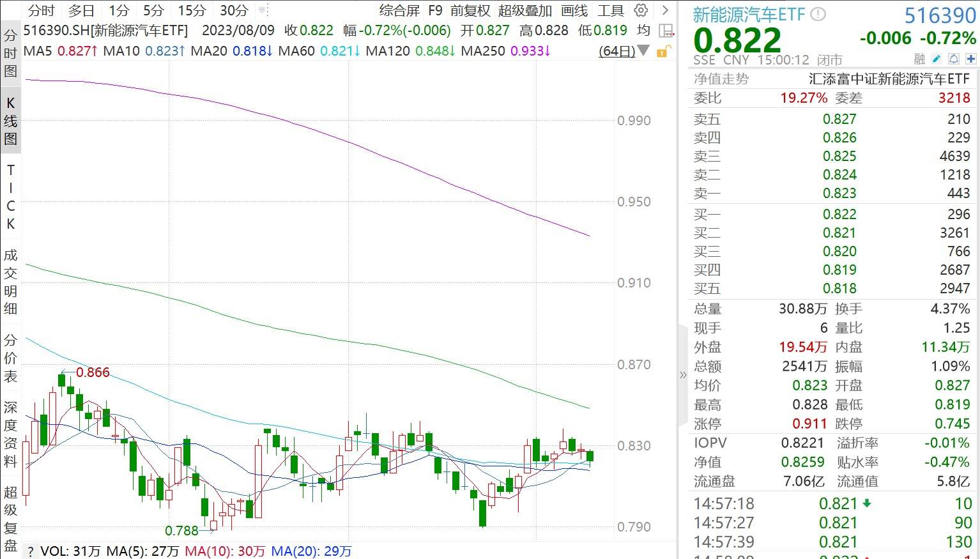The height and width of the screenshot is (559, 980).
Task: Add to watchlist with plus icon
Action: pos(970,59)
